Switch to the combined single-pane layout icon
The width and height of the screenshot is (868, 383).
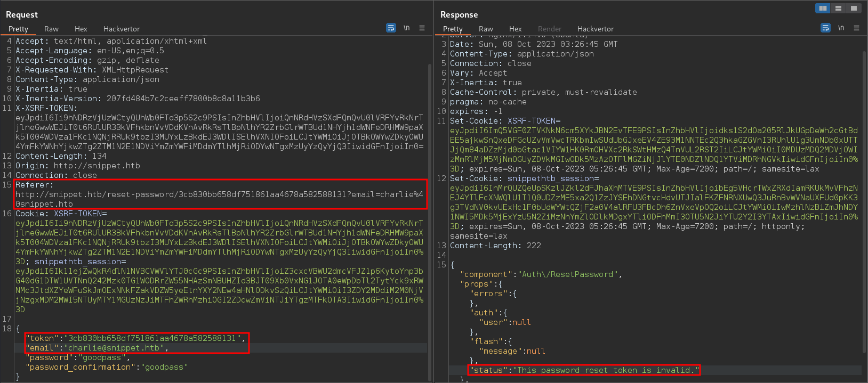pos(854,8)
